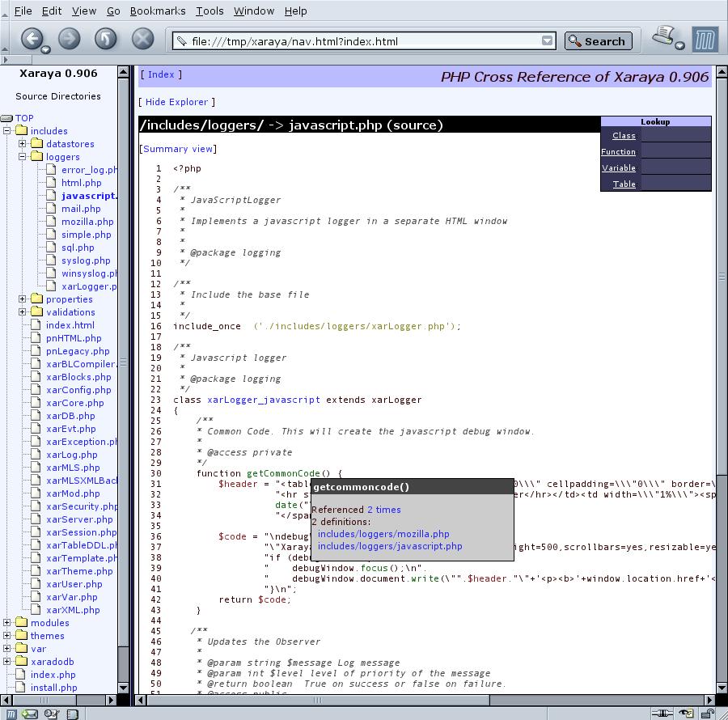
Task: Click the Back navigation button
Action: [x=31, y=39]
